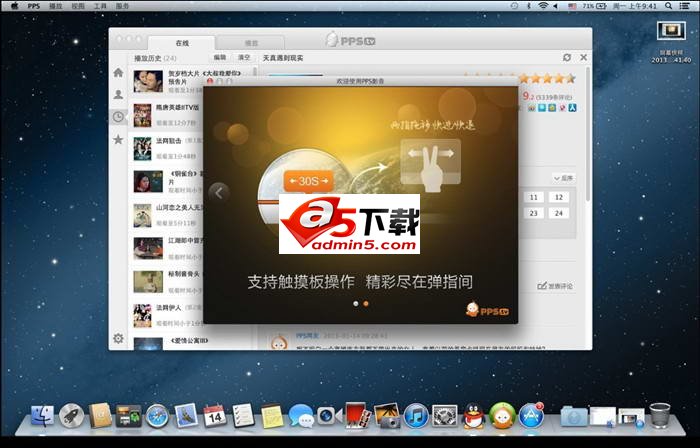The image size is (700, 448).
Task: Refresh the 天真遇到现实 detail panel
Action: click(x=567, y=58)
